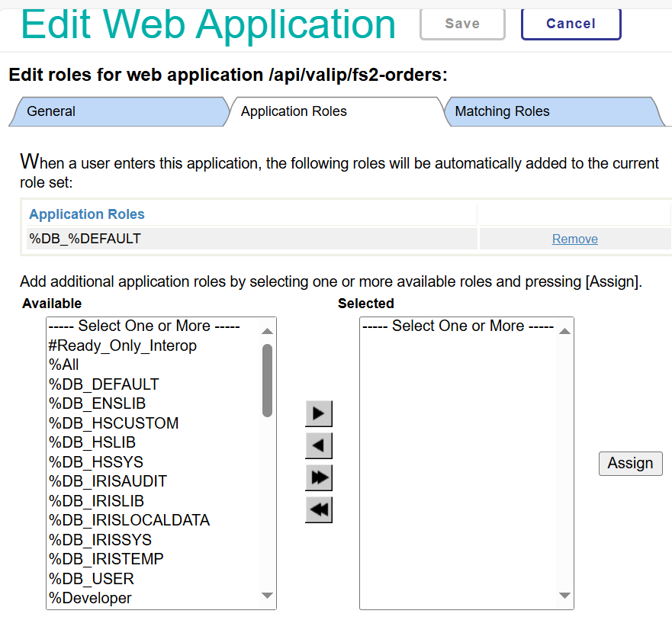Cancel editing the web application
672x617 pixels.
coord(571,24)
